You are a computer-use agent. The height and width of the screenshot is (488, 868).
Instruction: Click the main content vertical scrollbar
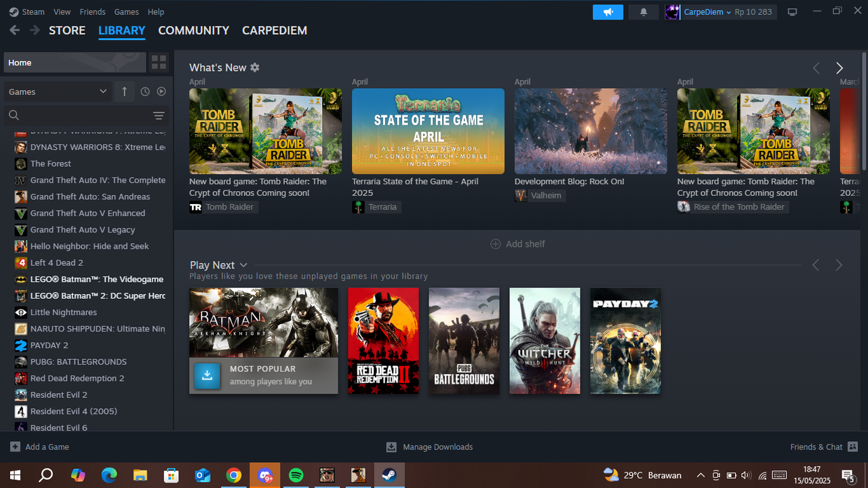(x=864, y=112)
